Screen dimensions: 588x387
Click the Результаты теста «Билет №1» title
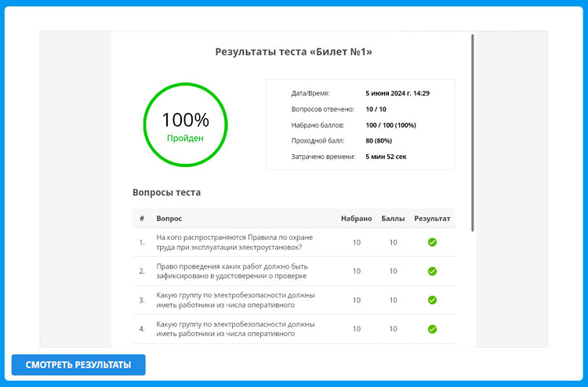293,52
